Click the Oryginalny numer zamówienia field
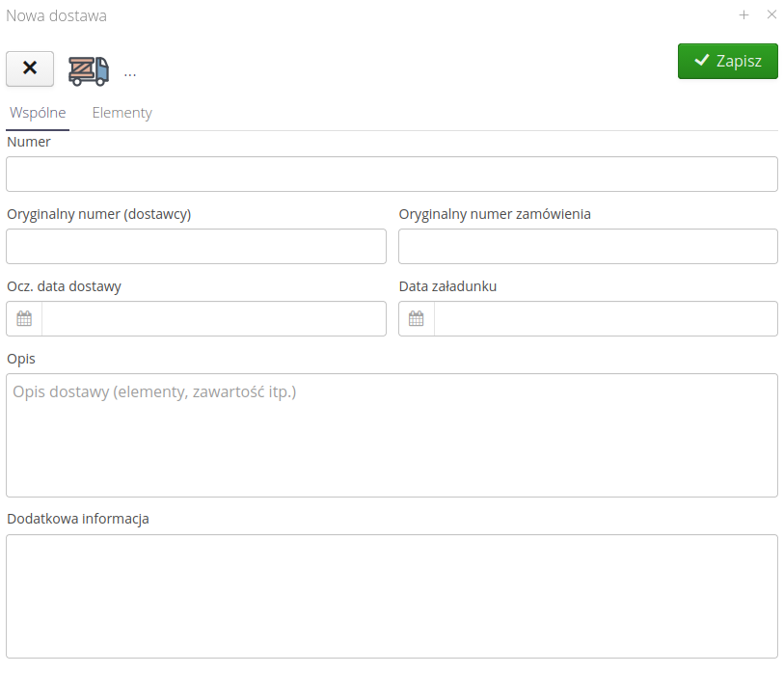 point(587,247)
